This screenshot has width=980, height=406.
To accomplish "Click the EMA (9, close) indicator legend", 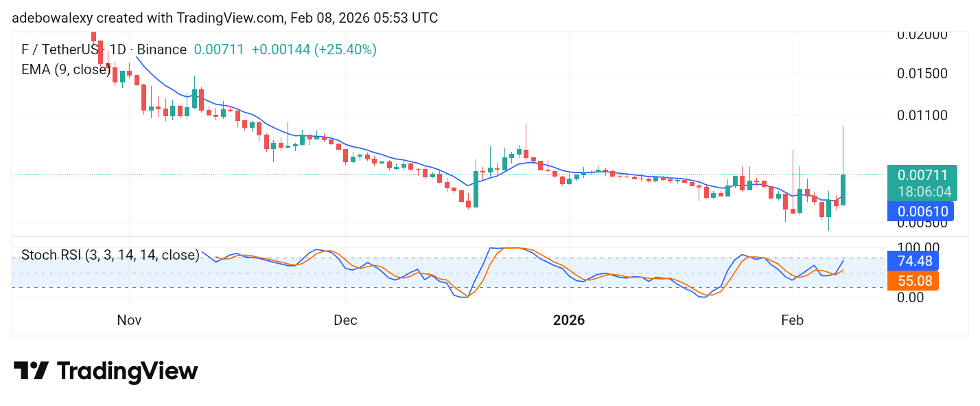I will (x=66, y=69).
